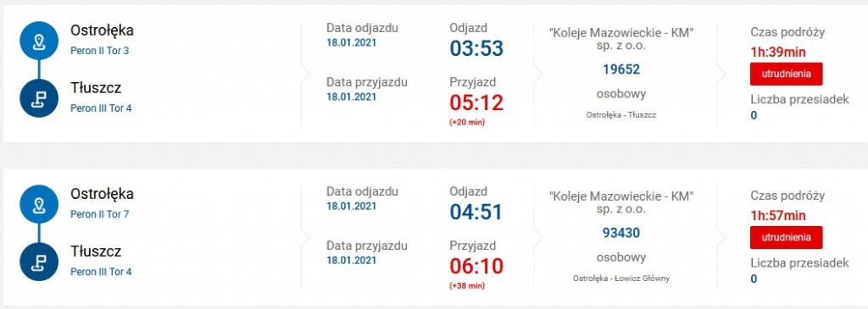Viewport: 868px width, 309px height.
Task: Click the red utrudnienia badge for train 93430
Action: click(786, 237)
